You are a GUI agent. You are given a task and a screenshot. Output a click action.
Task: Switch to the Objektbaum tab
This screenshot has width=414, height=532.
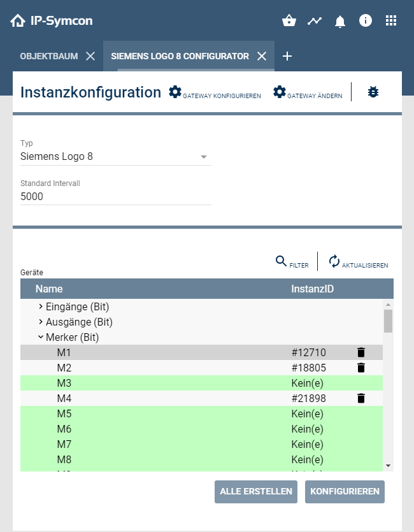pyautogui.click(x=48, y=55)
